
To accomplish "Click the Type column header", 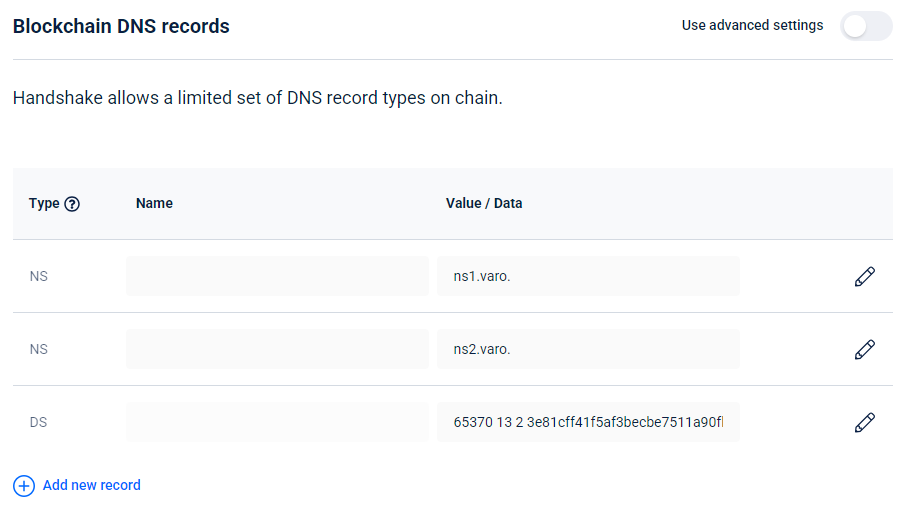I will point(44,203).
